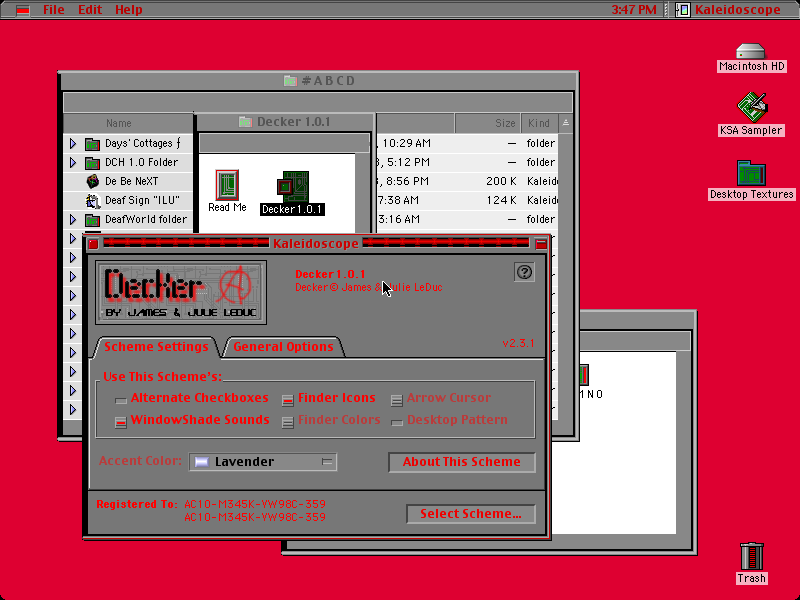Click the Decker scheme logo image
This screenshot has height=600, width=800.
tap(181, 292)
